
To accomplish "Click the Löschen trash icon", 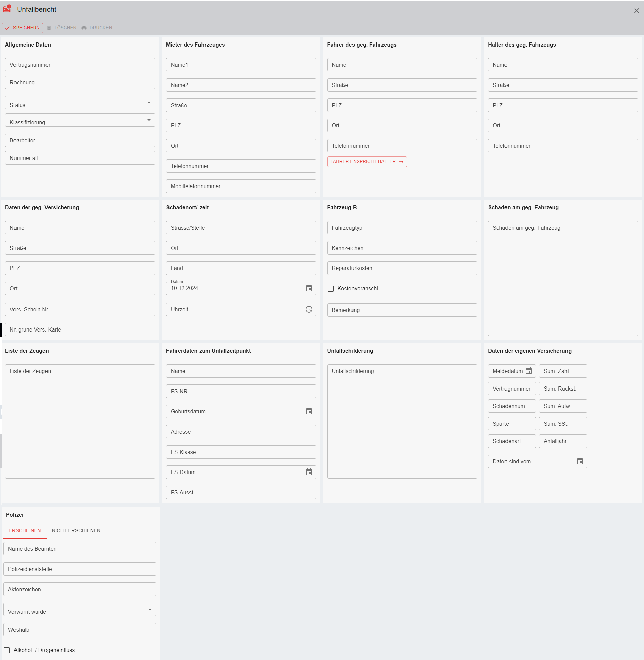I will [49, 28].
